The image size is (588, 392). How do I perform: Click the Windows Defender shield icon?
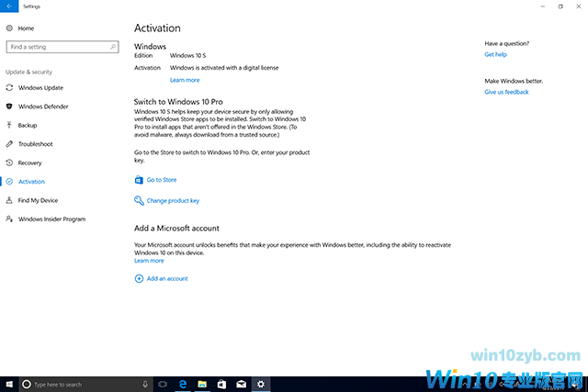(x=9, y=106)
